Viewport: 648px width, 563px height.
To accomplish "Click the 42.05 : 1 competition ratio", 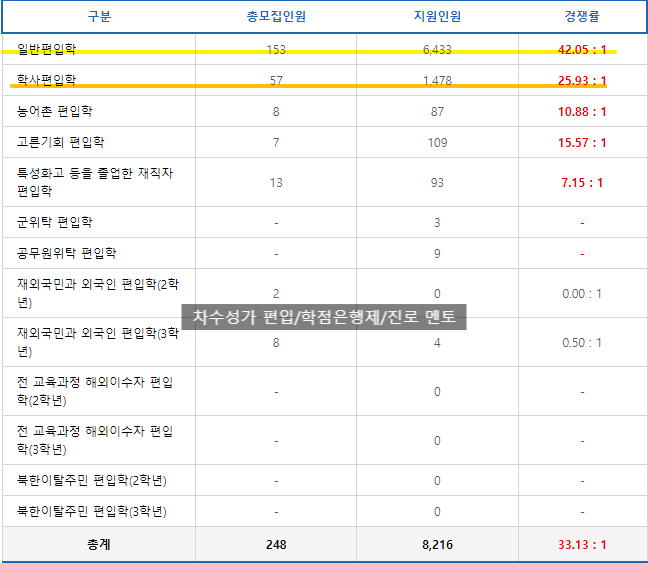I will pos(582,50).
